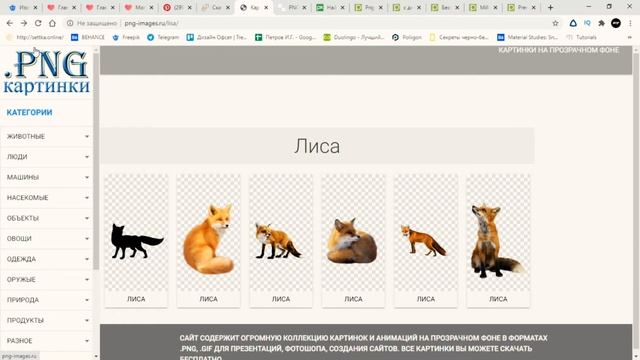This screenshot has width=640, height=360.
Task: Expand the ОВОЩИ category arrow
Action: [x=87, y=238]
